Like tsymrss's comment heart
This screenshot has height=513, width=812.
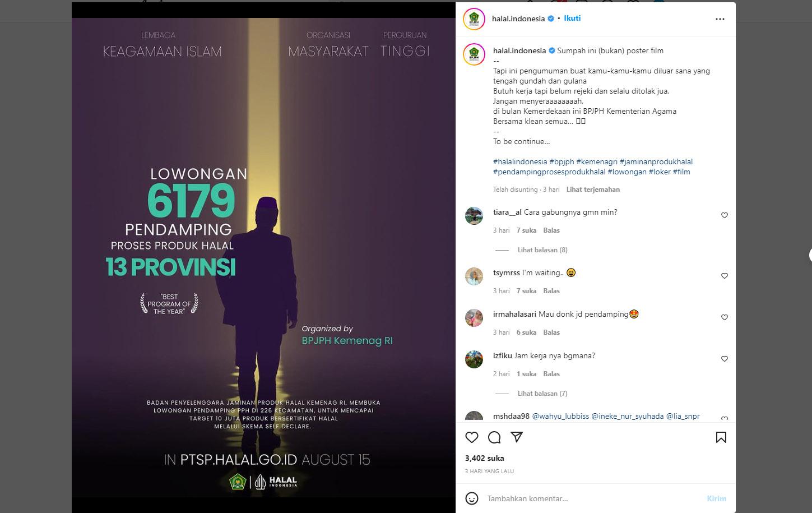[x=725, y=276]
